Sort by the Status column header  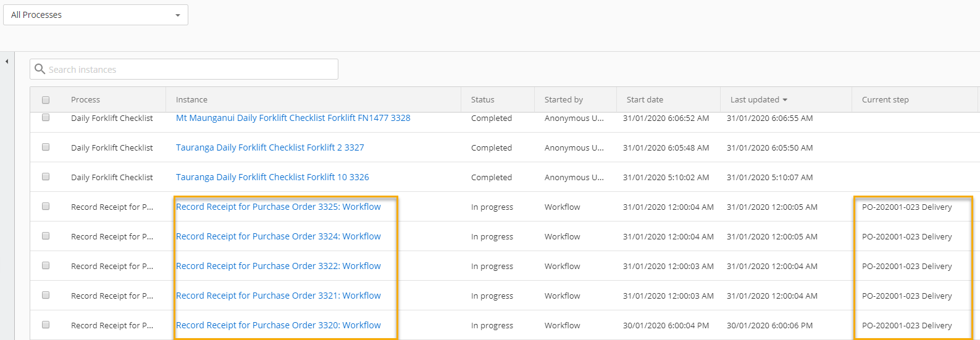pyautogui.click(x=482, y=100)
